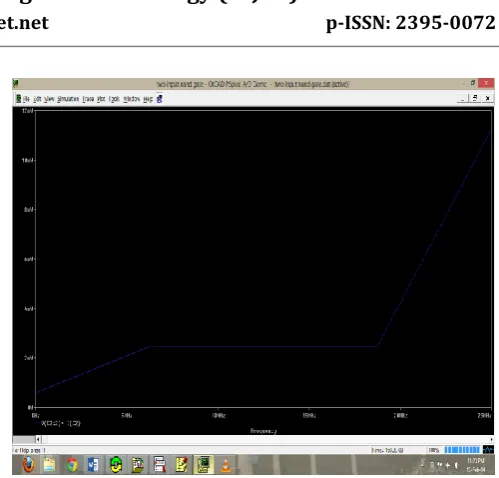Open Firefox from the taskbar
The height and width of the screenshot is (478, 499).
tap(29, 465)
